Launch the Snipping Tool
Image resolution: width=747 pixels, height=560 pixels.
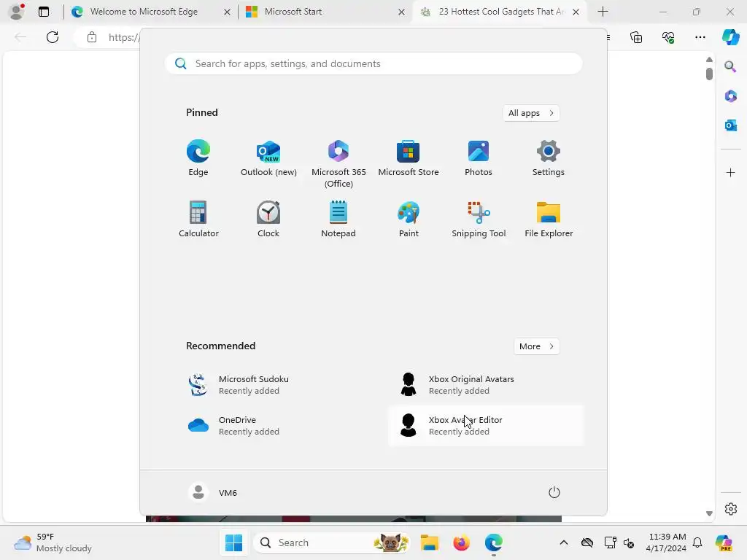[479, 219]
